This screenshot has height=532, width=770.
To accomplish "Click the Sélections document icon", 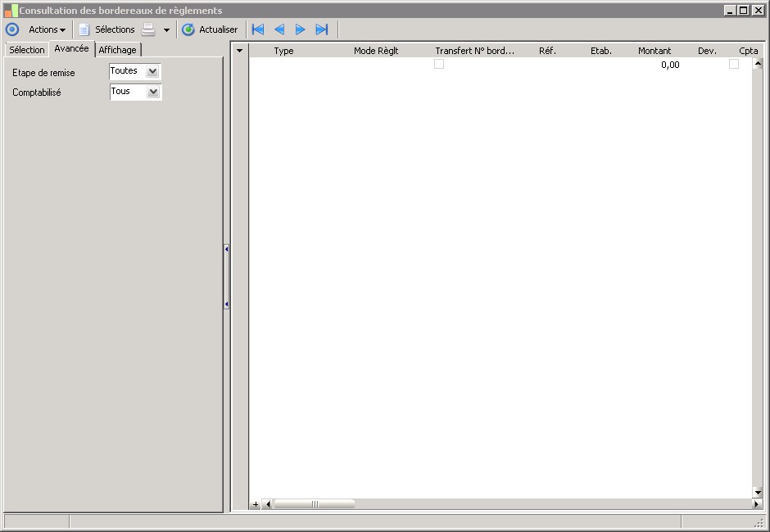I will [x=84, y=29].
